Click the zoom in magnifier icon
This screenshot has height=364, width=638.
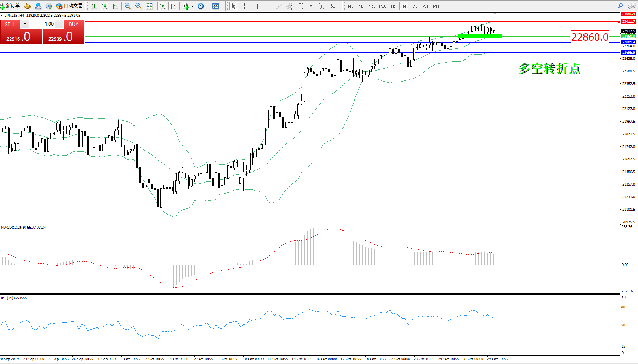pyautogui.click(x=128, y=6)
